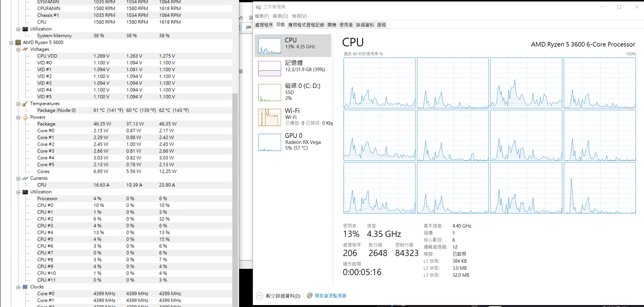The image size is (644, 307).
Task: Click the AMD Ryzen 5 3600 chip icon
Action: tap(18, 43)
